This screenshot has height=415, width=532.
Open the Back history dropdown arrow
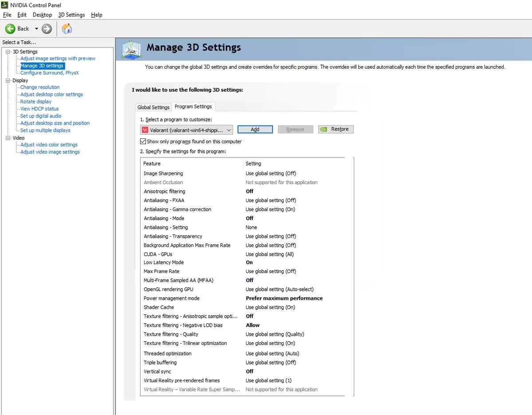pyautogui.click(x=36, y=29)
